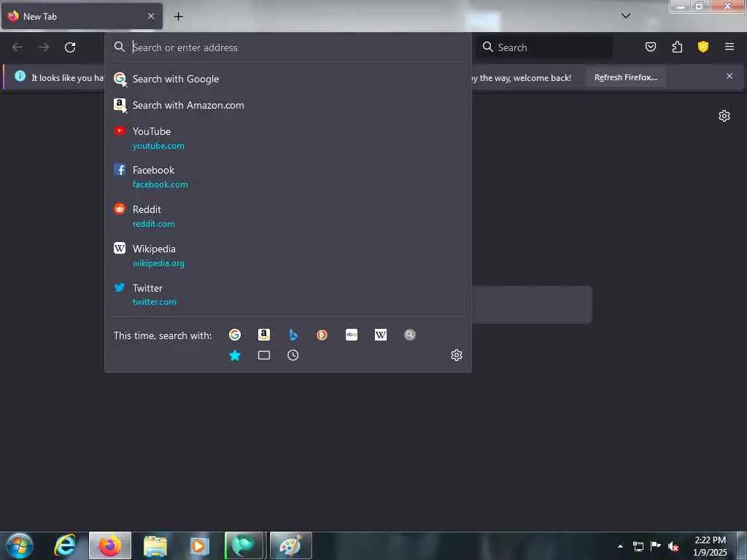Open the Windows Start menu orb
Screen dimensions: 747x560
click(20, 545)
